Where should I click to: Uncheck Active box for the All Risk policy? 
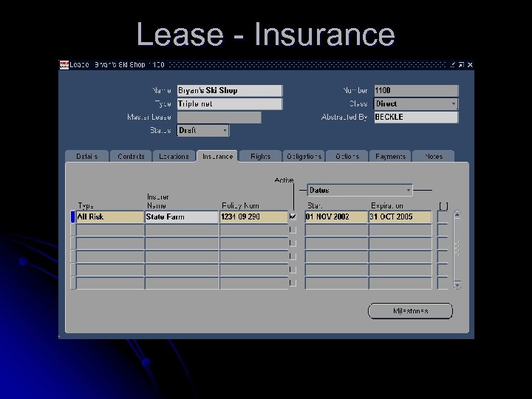[x=293, y=216]
